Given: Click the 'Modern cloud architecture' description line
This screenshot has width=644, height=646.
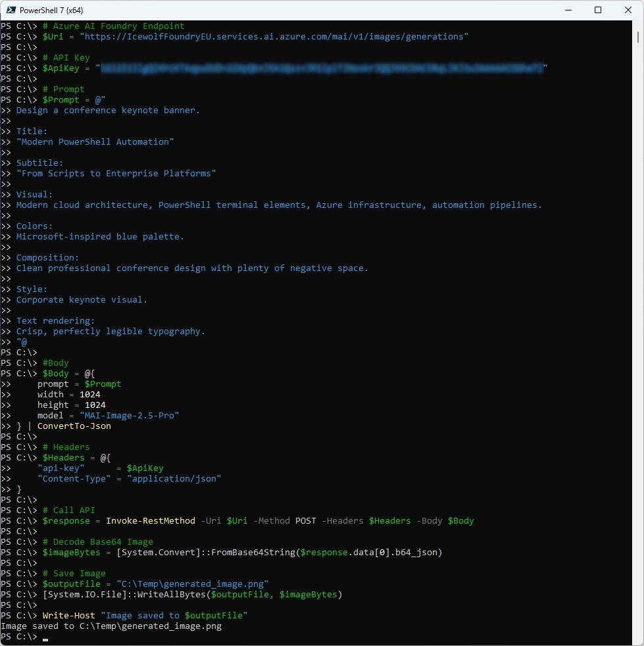Looking at the screenshot, I should pyautogui.click(x=279, y=205).
